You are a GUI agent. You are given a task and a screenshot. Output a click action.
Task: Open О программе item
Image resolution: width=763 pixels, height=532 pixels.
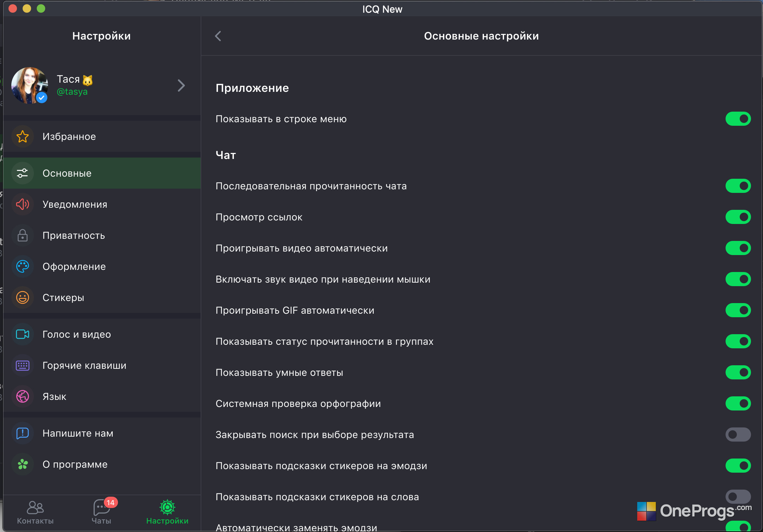(102, 464)
